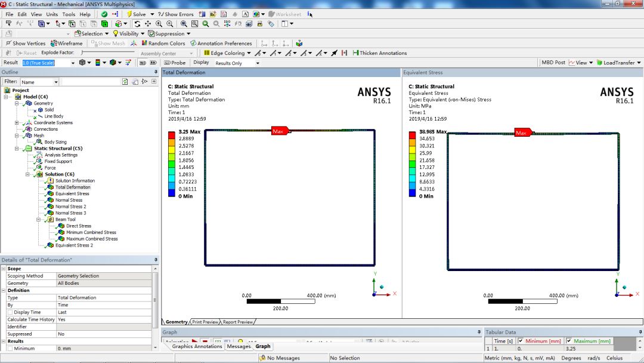
Task: Click the pin icon on Outline panel
Action: pos(156,72)
